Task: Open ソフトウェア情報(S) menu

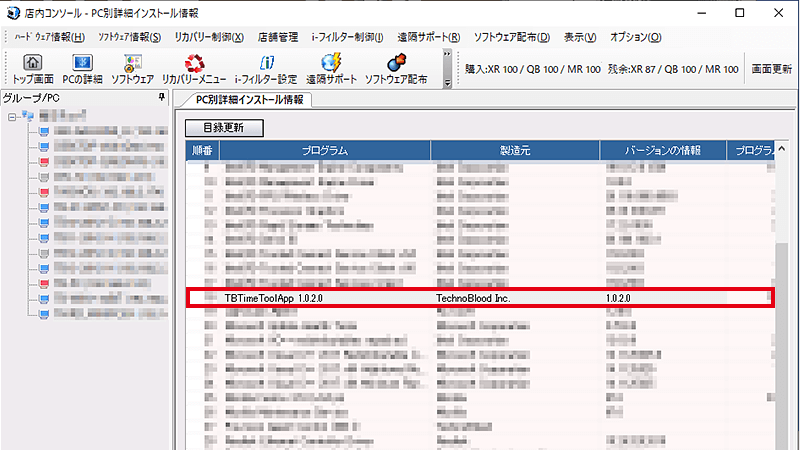Action: click(130, 37)
